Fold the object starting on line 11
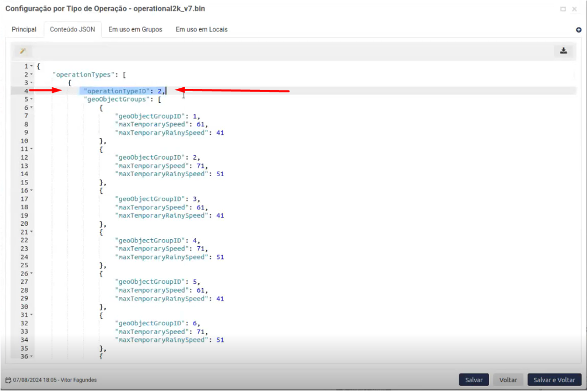Image resolution: width=588 pixels, height=391 pixels. (32, 149)
